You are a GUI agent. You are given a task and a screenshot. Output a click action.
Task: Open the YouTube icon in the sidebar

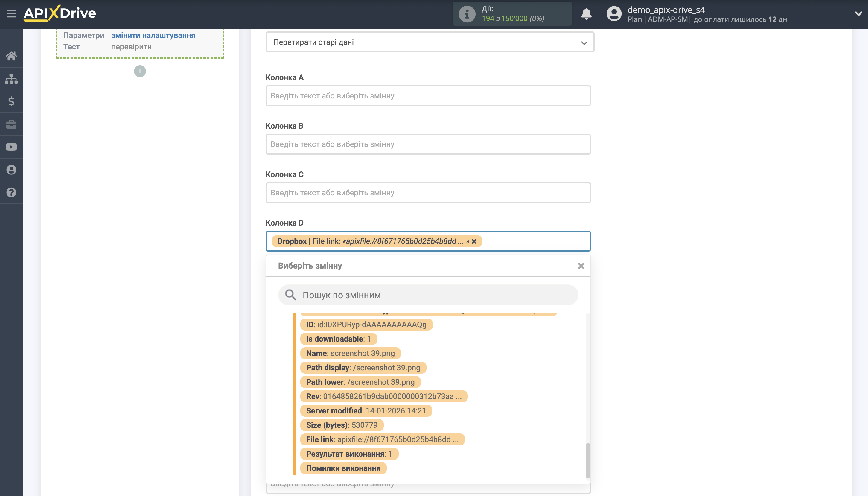pyautogui.click(x=11, y=147)
